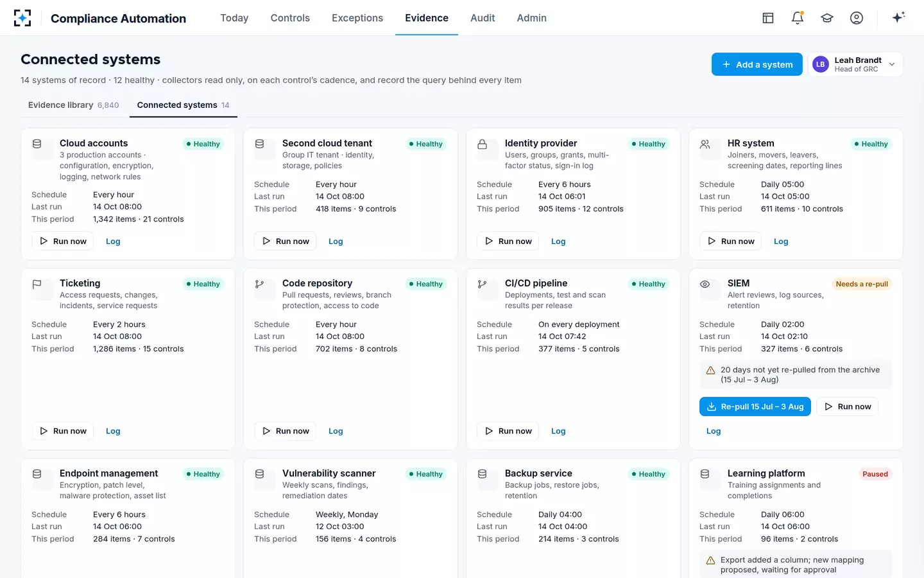The height and width of the screenshot is (578, 924).
Task: Switch to the Evidence library tab
Action: click(x=74, y=105)
